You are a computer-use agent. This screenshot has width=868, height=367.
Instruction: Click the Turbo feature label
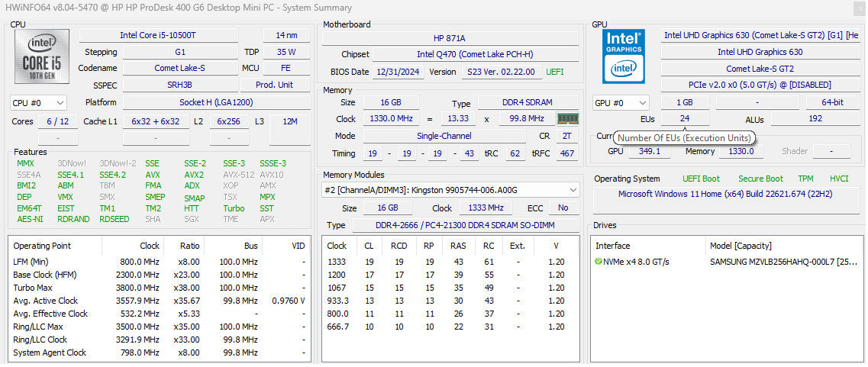click(234, 208)
